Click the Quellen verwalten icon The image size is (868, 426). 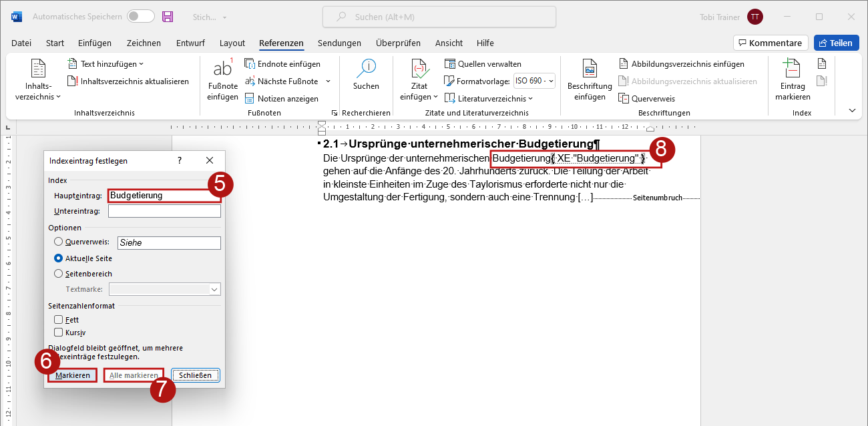pyautogui.click(x=450, y=64)
